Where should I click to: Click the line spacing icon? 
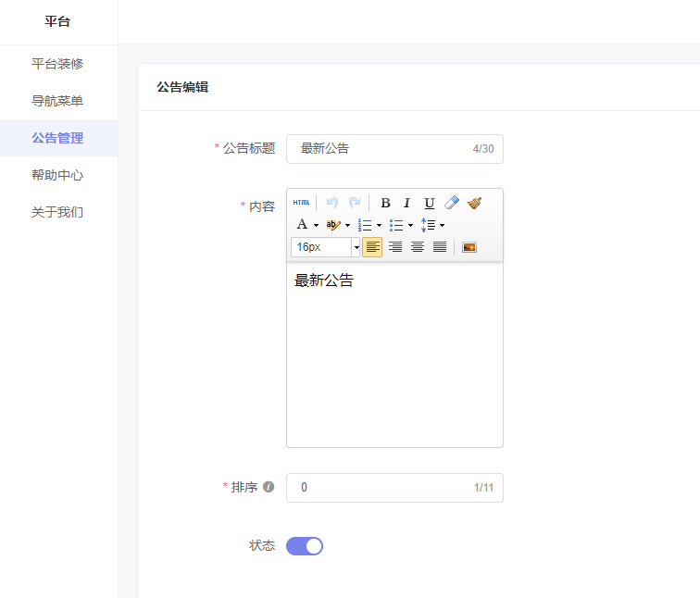(x=428, y=225)
